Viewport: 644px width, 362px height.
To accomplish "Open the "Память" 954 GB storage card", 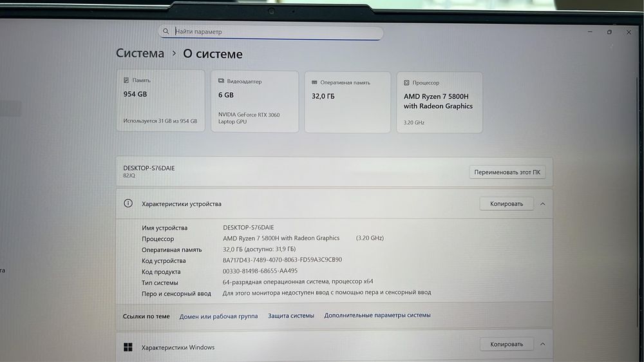I will [x=160, y=100].
